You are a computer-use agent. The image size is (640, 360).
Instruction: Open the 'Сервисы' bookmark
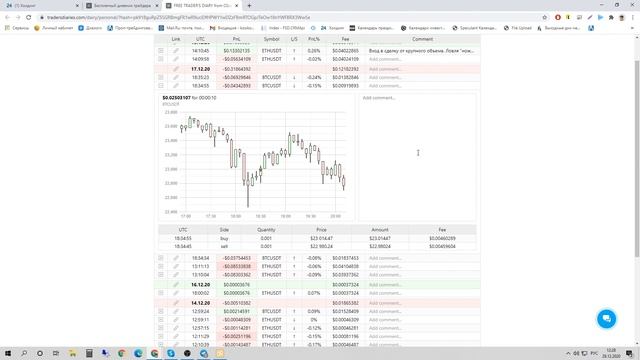click(x=17, y=28)
